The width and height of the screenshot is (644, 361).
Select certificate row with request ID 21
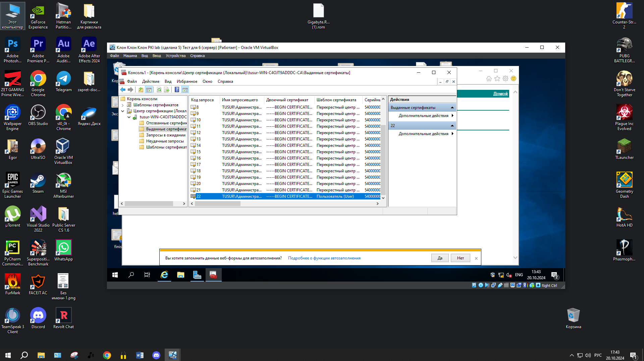coord(285,190)
